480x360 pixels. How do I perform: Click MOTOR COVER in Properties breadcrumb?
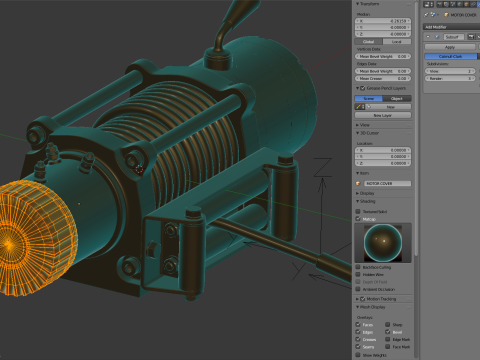pos(463,15)
